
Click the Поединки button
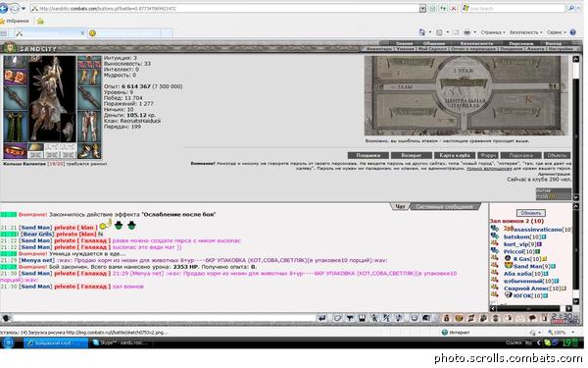pyautogui.click(x=367, y=155)
